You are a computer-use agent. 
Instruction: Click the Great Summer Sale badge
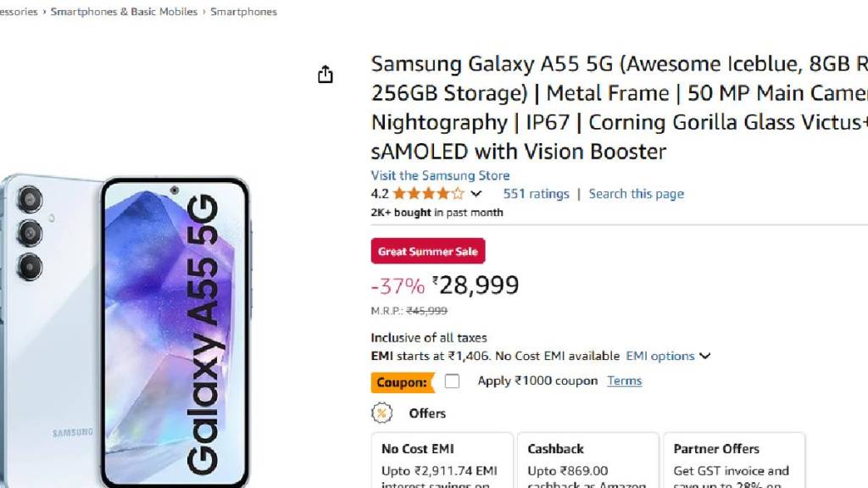[x=428, y=252]
